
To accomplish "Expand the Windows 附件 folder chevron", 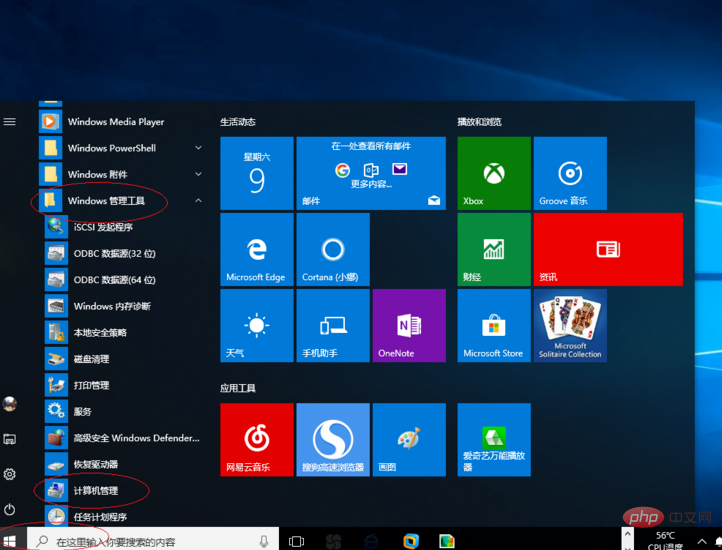I will 198,174.
